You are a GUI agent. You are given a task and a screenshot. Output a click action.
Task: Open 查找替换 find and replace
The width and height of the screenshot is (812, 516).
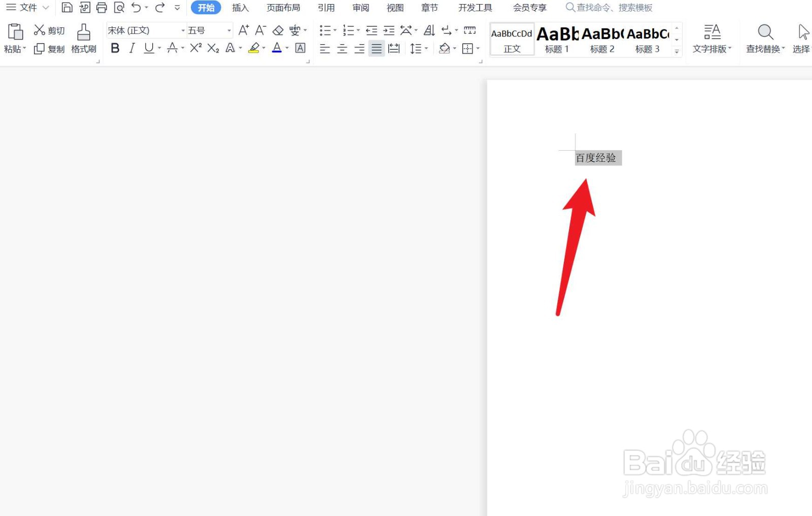click(x=765, y=39)
